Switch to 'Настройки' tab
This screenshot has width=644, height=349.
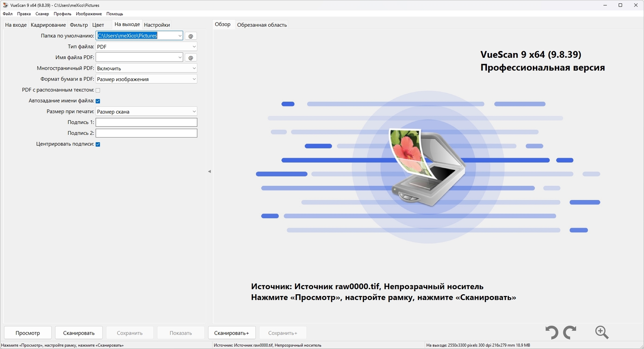click(157, 25)
